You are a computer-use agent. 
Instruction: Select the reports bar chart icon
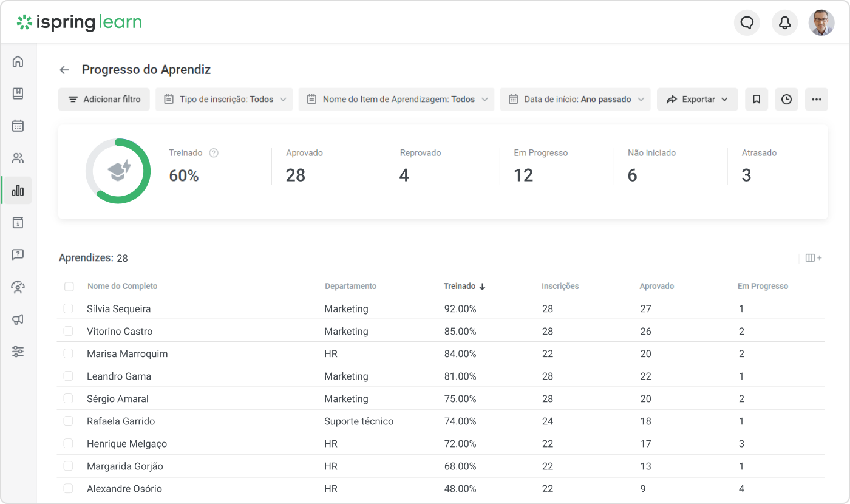(x=18, y=191)
